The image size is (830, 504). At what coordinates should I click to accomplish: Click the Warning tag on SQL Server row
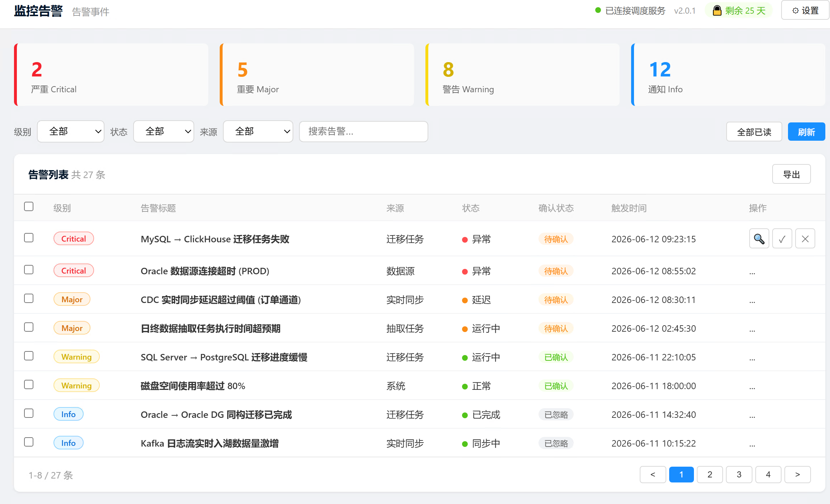[76, 357]
